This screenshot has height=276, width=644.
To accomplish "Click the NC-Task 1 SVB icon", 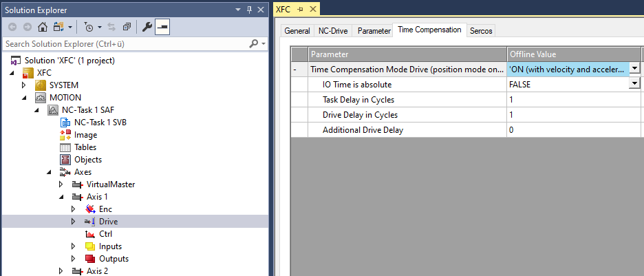I will click(65, 123).
